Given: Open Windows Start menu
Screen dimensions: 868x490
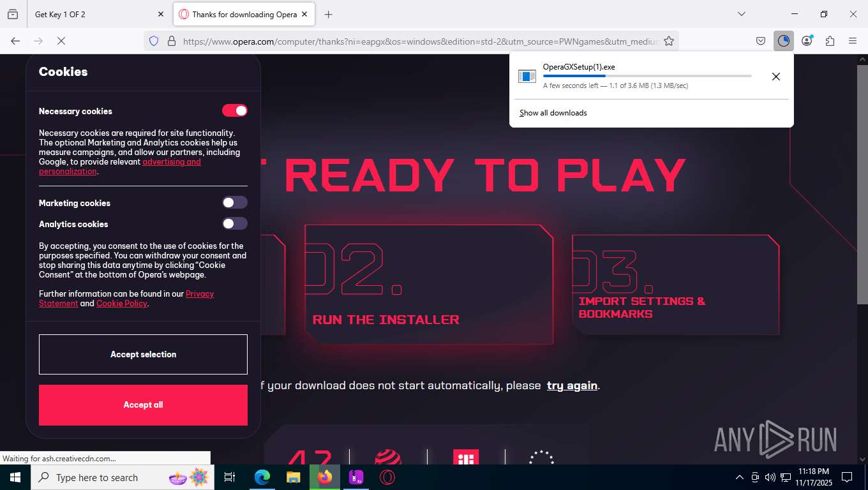Looking at the screenshot, I should (x=15, y=477).
